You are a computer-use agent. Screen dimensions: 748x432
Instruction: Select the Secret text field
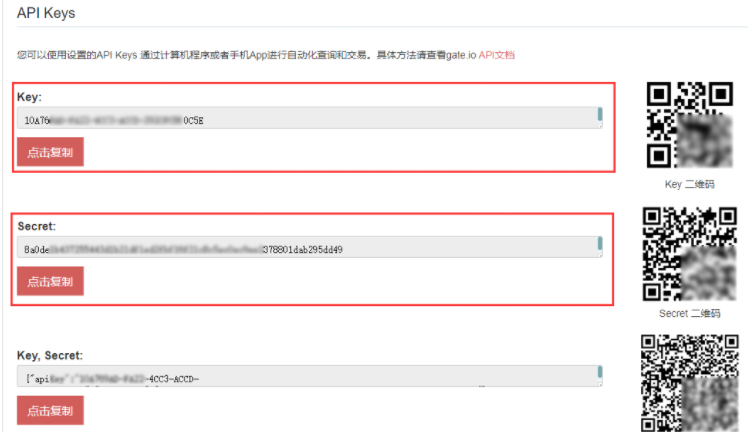[x=300, y=248]
